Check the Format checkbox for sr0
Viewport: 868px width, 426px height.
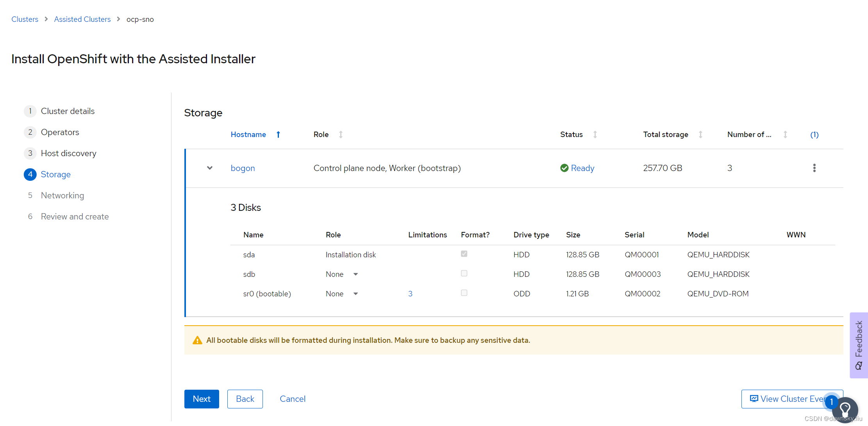pyautogui.click(x=464, y=293)
